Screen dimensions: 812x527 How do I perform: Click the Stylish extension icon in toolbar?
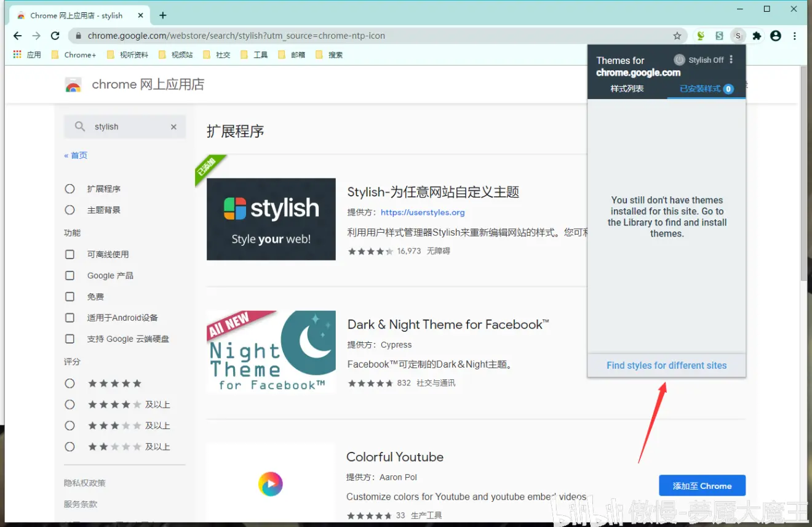pyautogui.click(x=738, y=36)
